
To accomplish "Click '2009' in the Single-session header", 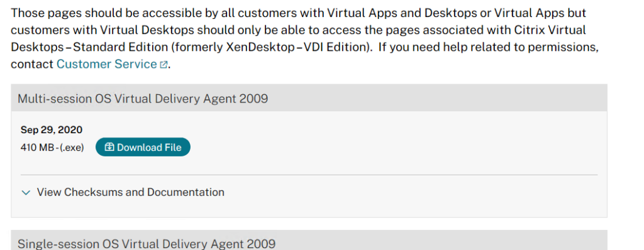I will pyautogui.click(x=263, y=244).
